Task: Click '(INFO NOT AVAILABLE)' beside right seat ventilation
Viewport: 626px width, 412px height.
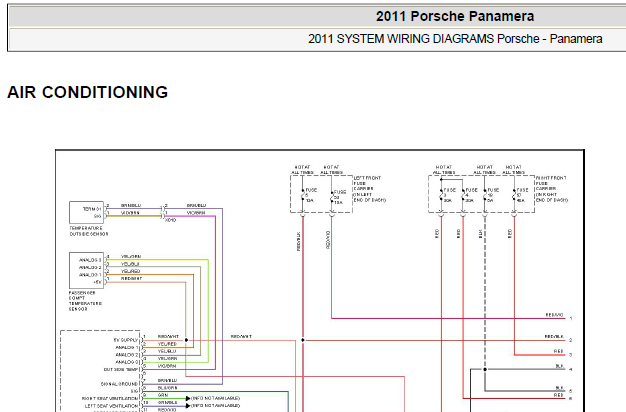Action: (216, 398)
